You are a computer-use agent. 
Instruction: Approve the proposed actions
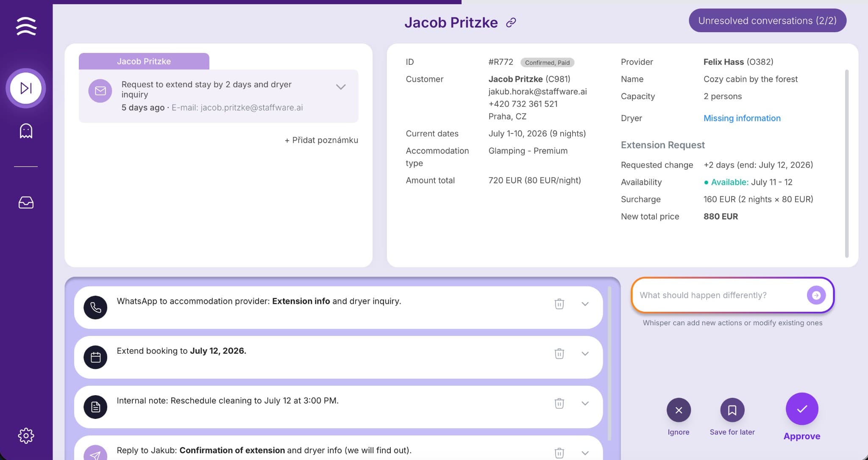(801, 409)
